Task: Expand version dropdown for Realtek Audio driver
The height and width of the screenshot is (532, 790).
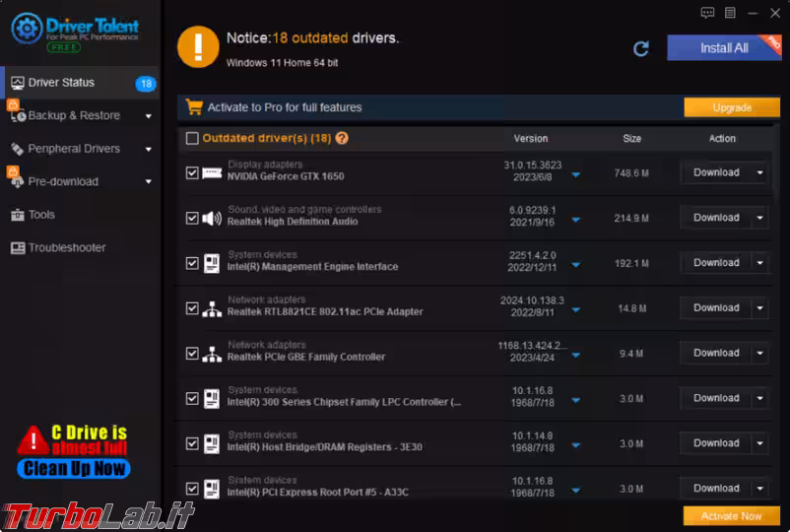Action: [576, 220]
